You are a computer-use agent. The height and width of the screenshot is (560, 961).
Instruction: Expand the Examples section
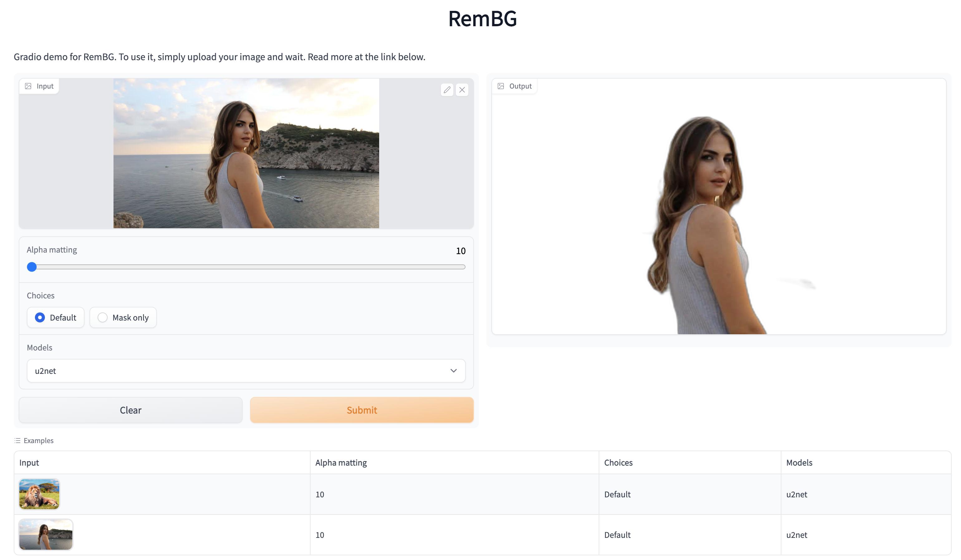39,440
